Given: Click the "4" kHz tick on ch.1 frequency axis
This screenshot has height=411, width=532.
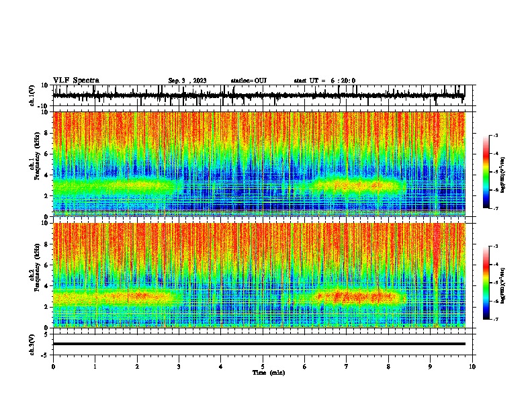Looking at the screenshot, I should (x=47, y=175).
